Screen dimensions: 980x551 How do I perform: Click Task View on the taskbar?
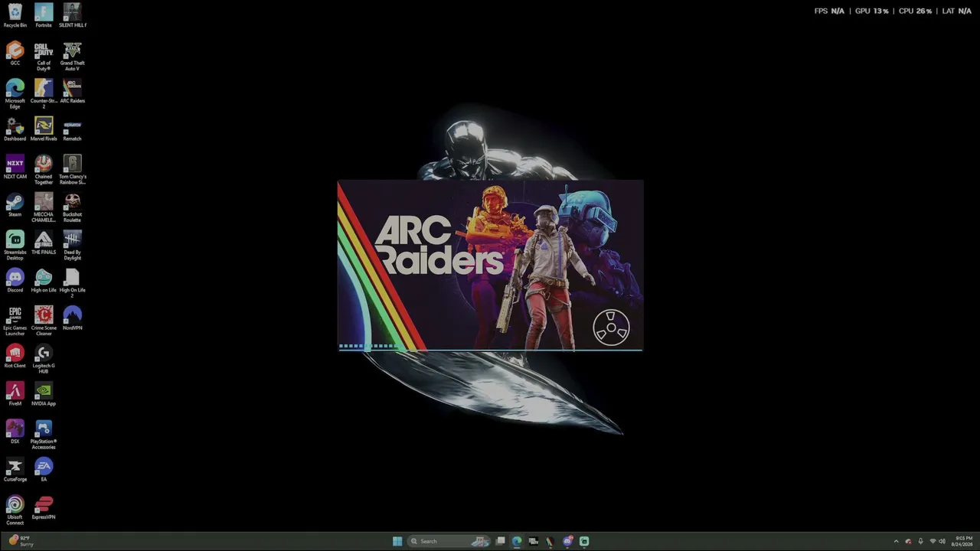click(x=500, y=541)
